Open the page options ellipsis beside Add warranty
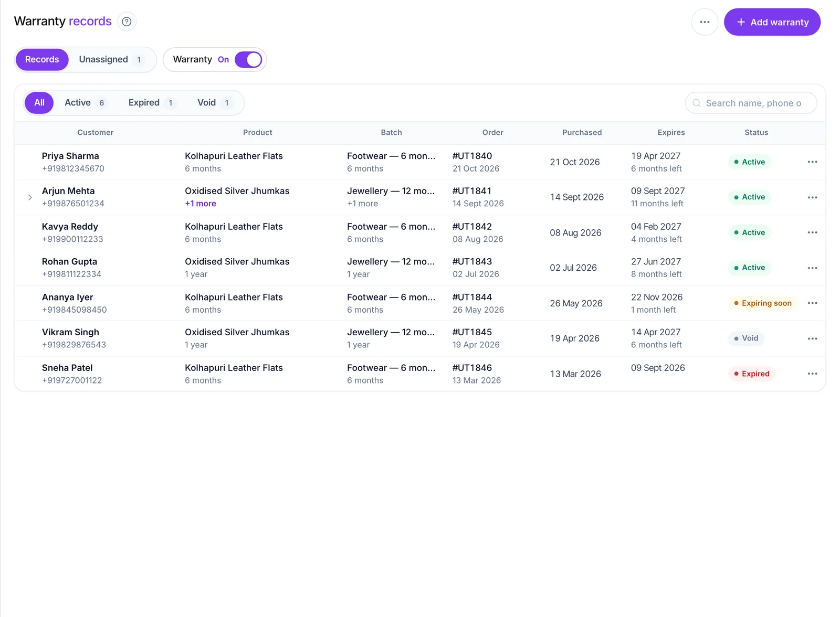Image resolution: width=840 pixels, height=617 pixels. 705,22
